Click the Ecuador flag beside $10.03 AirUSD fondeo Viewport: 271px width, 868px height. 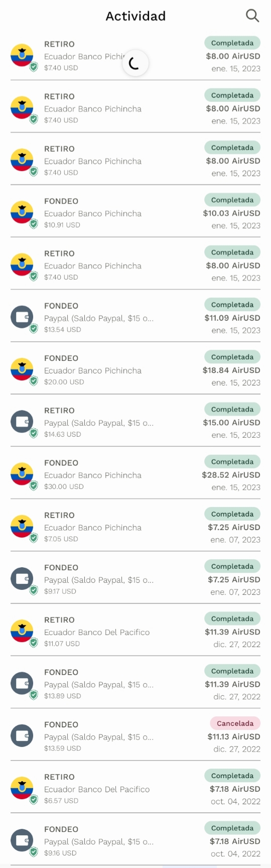pyautogui.click(x=22, y=212)
